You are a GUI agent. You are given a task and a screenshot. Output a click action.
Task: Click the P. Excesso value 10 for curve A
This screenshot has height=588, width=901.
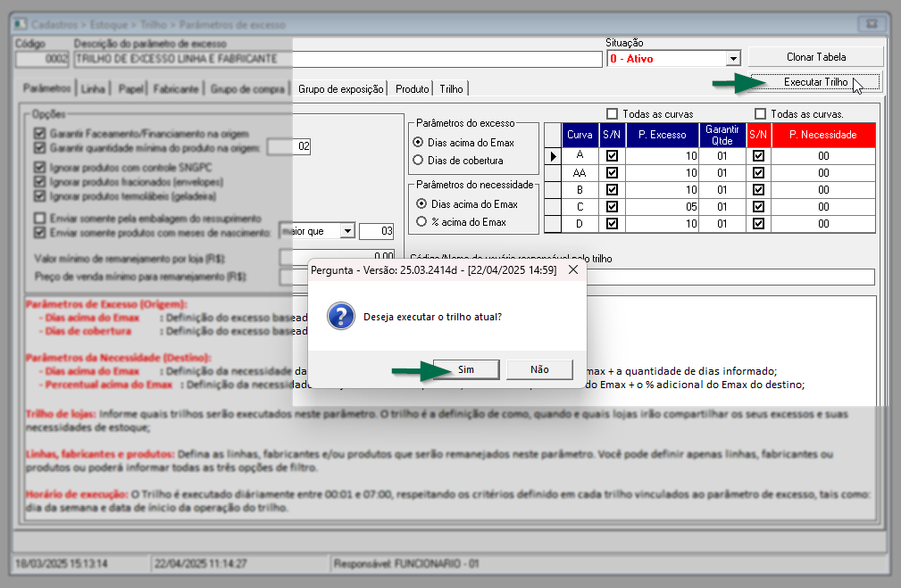point(662,155)
